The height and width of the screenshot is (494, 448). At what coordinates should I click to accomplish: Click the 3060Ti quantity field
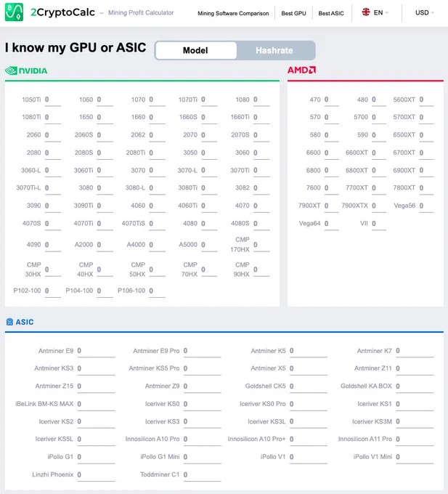click(105, 171)
